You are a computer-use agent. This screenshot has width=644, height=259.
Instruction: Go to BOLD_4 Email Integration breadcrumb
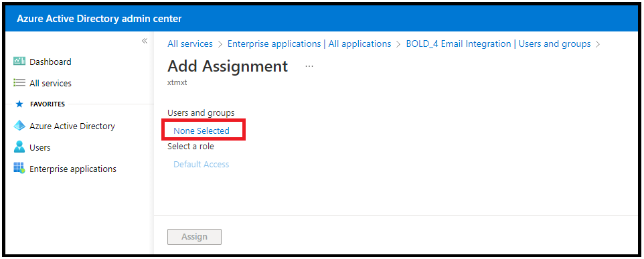click(x=498, y=44)
